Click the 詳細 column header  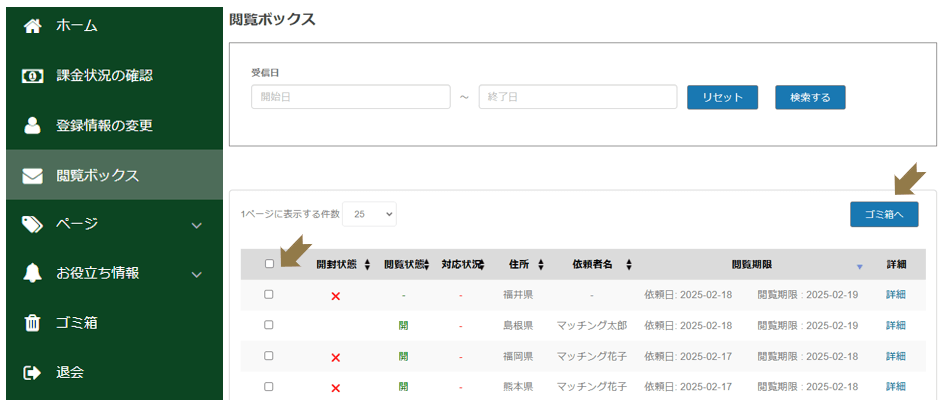(x=896, y=264)
